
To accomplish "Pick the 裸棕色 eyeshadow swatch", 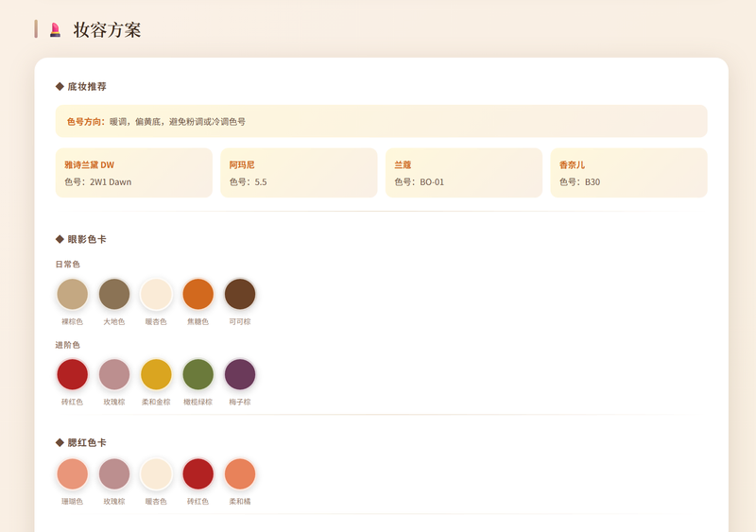I will [x=73, y=294].
